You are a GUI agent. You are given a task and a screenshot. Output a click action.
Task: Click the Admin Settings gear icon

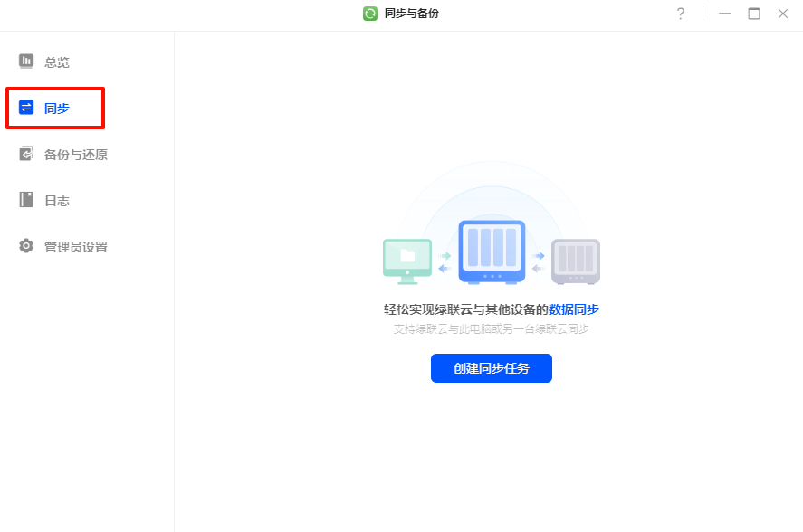click(26, 246)
